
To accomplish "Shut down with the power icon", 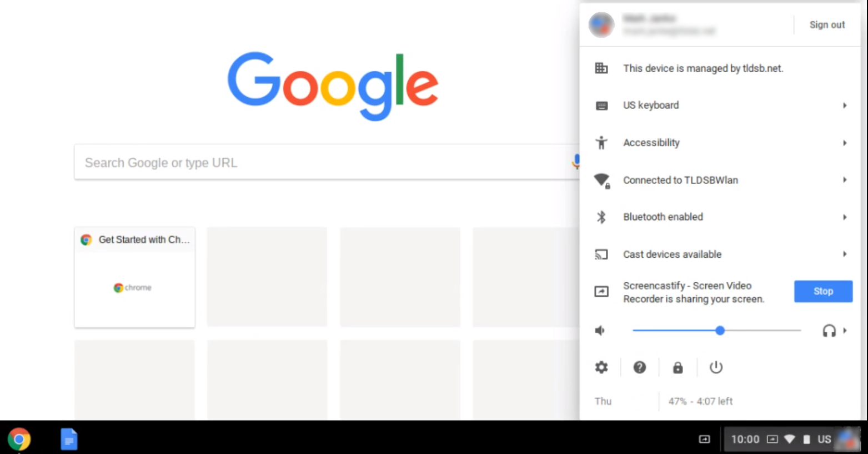I will (716, 367).
